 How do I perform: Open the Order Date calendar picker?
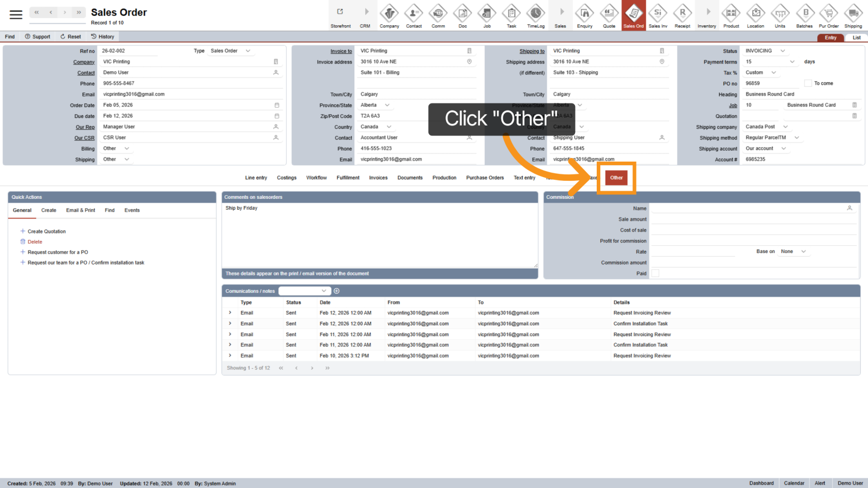(x=276, y=105)
